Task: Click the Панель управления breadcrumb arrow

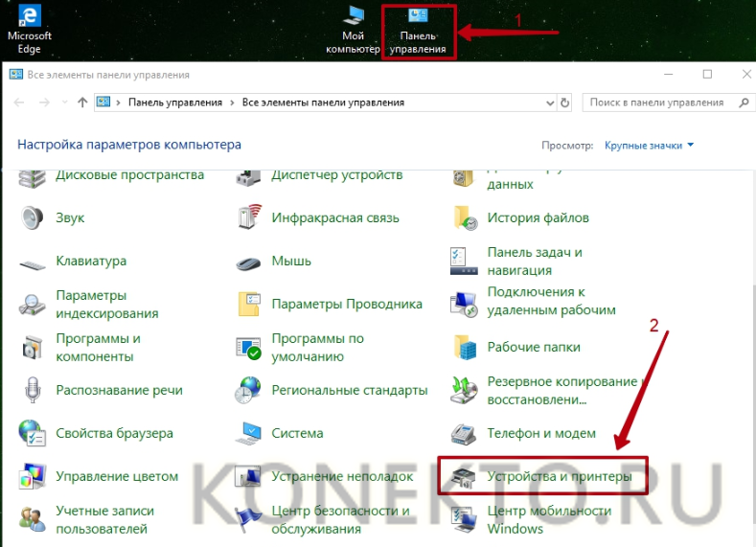Action: tap(231, 103)
